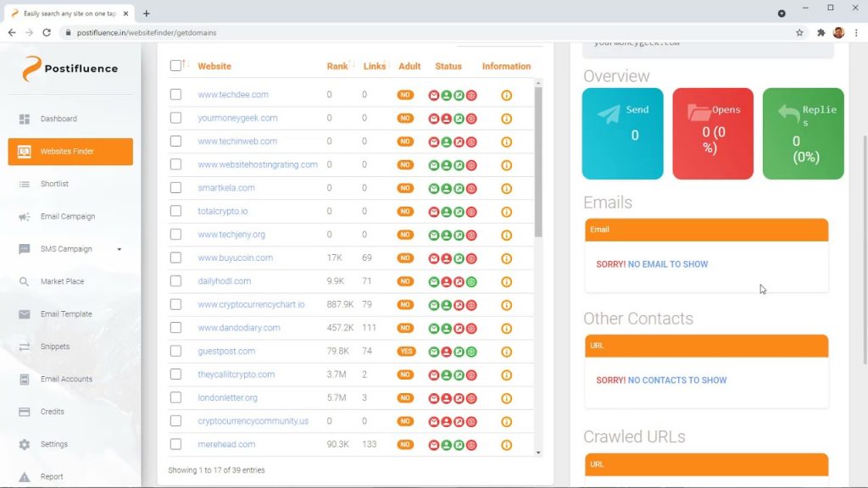Image resolution: width=868 pixels, height=488 pixels.
Task: Click the contact person icon for guestpost.com row
Action: click(446, 352)
